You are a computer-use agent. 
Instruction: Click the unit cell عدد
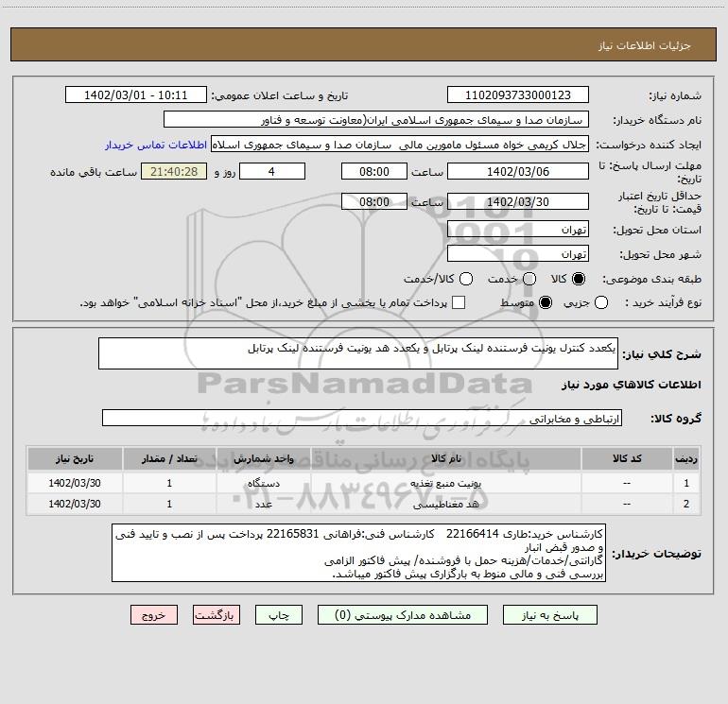tap(263, 504)
